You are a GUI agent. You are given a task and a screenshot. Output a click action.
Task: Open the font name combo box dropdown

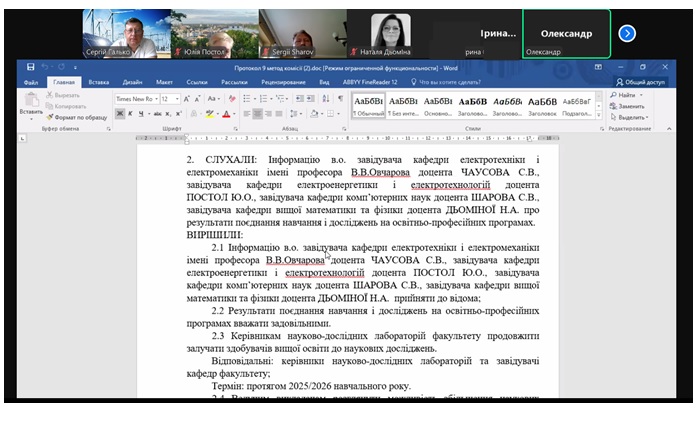tap(156, 99)
